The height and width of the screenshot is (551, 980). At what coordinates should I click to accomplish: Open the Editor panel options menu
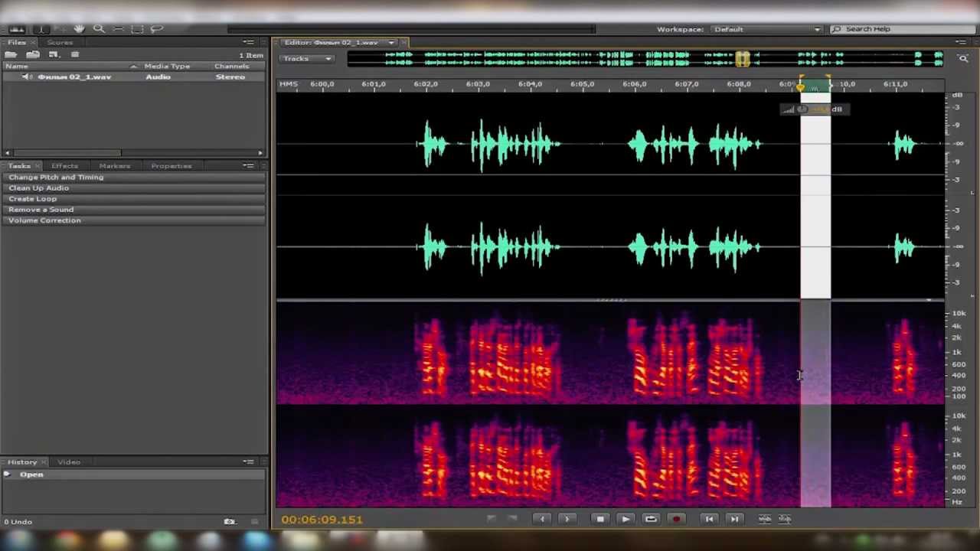pos(961,43)
